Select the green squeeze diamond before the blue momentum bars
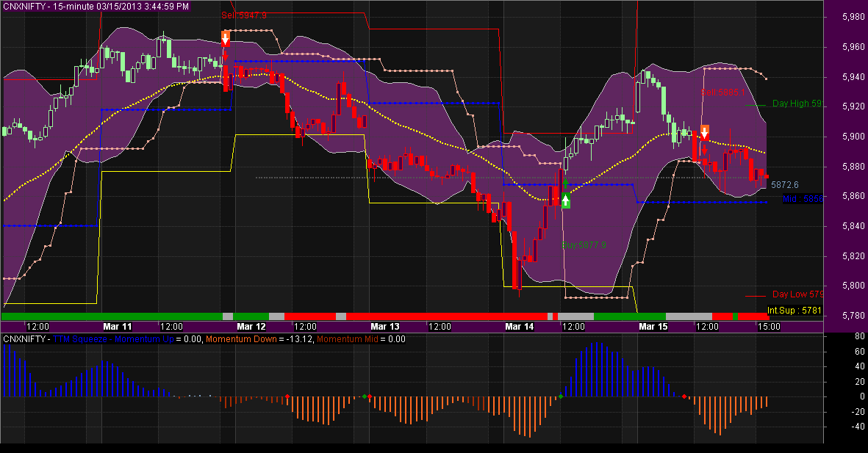This screenshot has height=453, width=868. tap(561, 396)
